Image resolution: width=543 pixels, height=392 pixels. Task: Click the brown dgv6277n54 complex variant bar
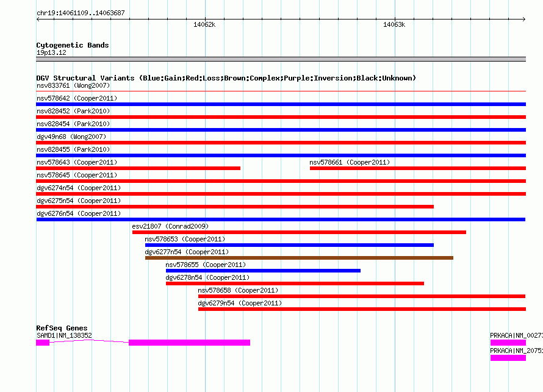click(x=299, y=258)
